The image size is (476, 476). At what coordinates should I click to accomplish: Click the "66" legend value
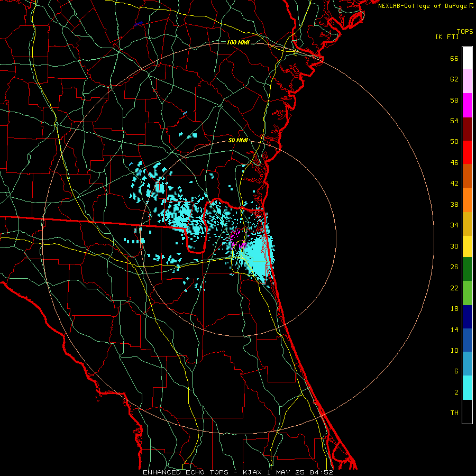coord(454,58)
